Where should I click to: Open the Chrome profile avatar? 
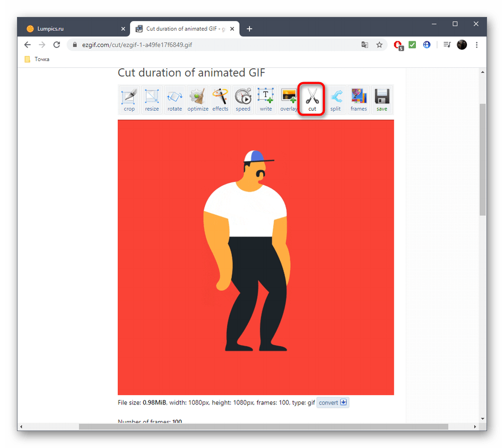point(462,45)
